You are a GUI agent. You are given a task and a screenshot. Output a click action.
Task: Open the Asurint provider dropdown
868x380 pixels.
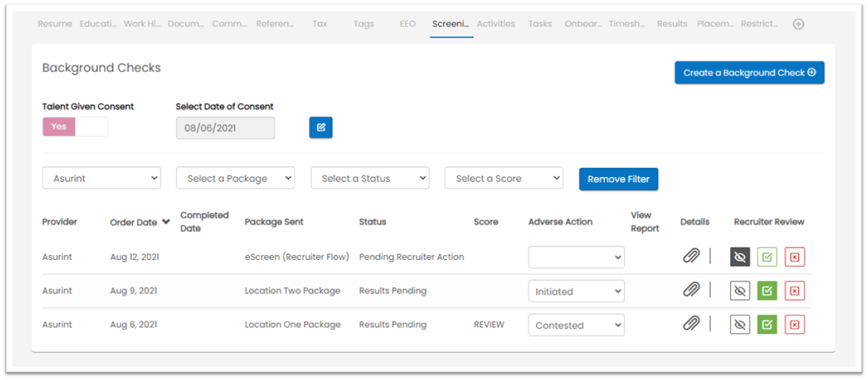101,179
